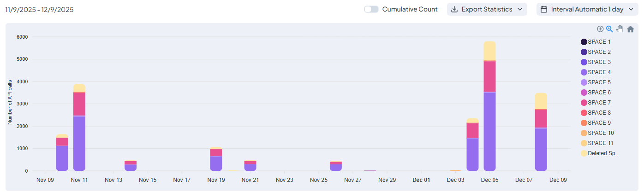Click the Export Statistics download icon
This screenshot has height=192, width=644.
[x=454, y=9]
